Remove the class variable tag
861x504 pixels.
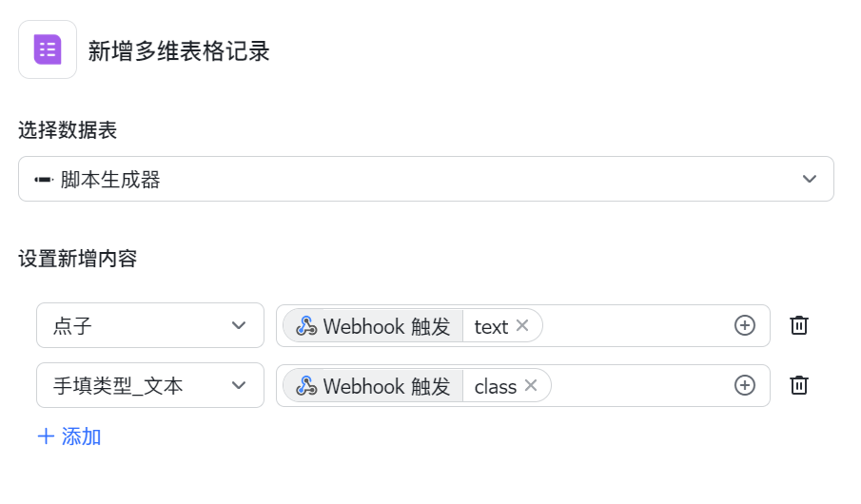tap(531, 385)
